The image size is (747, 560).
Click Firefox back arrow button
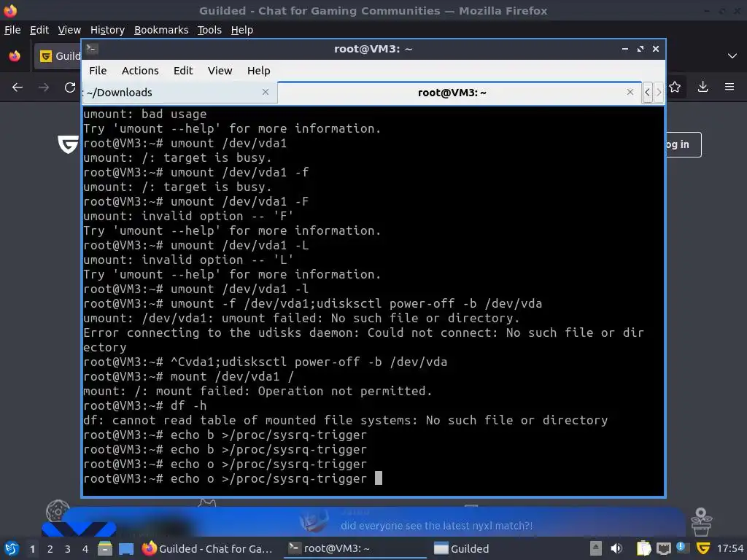click(x=18, y=87)
